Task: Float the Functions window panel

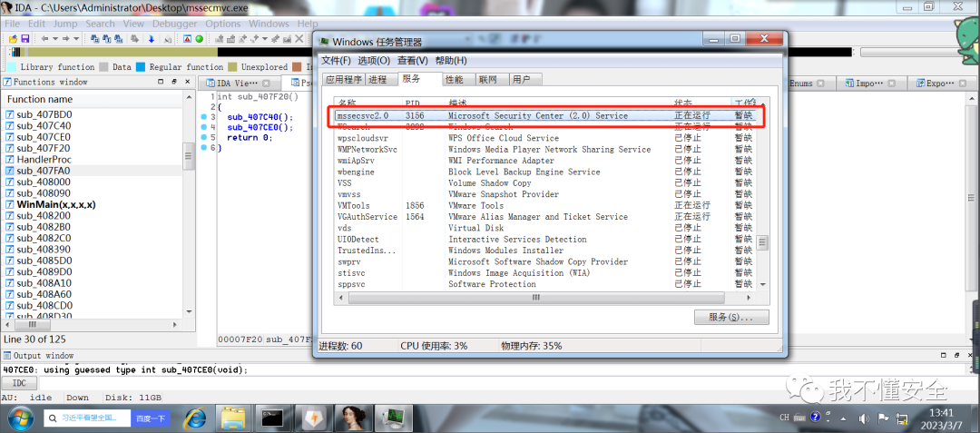Action: pyautogui.click(x=173, y=82)
